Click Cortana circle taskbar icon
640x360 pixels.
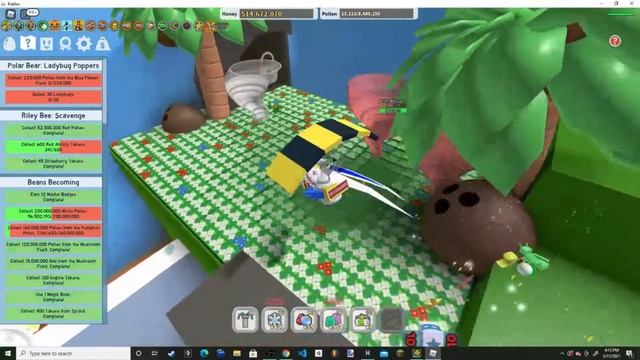click(138, 353)
